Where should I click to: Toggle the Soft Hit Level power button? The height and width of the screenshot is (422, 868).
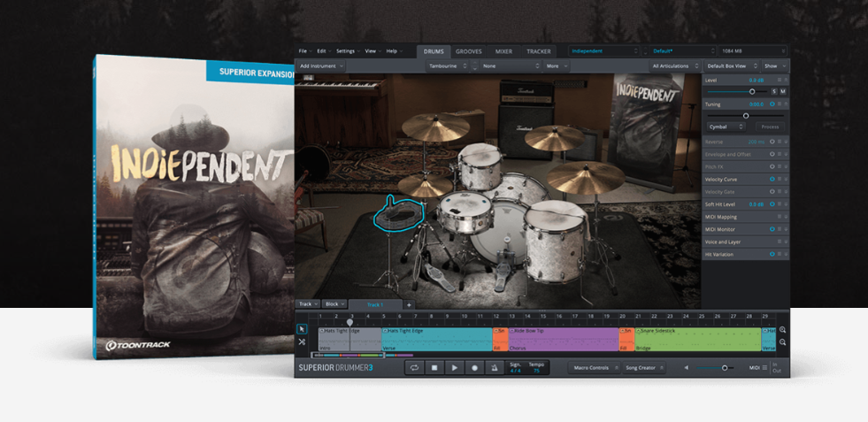point(772,204)
